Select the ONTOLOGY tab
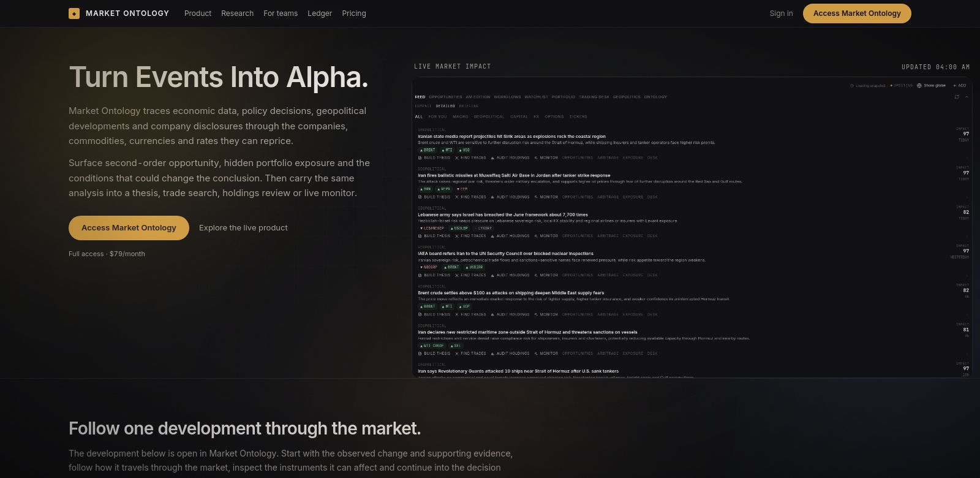The image size is (980, 478). tap(655, 97)
